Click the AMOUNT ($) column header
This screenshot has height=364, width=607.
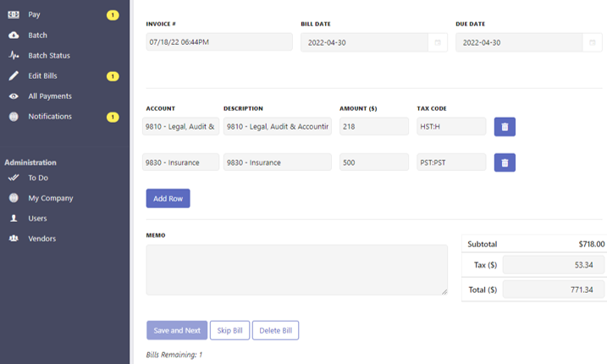pyautogui.click(x=358, y=109)
